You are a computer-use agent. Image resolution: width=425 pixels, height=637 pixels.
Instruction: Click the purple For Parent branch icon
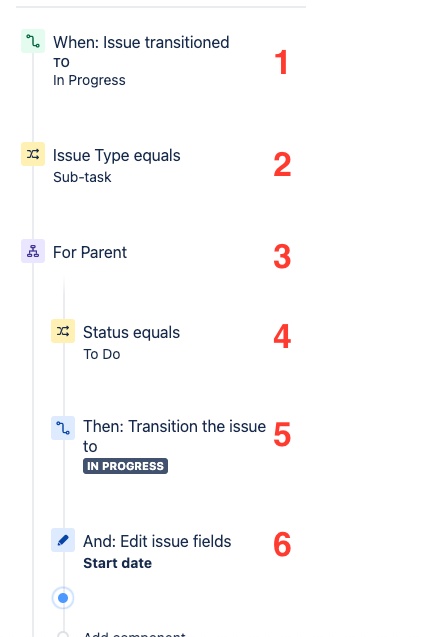coord(33,251)
